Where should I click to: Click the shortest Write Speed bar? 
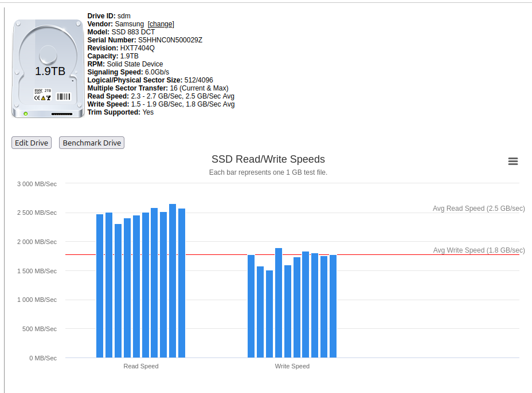click(x=269, y=314)
